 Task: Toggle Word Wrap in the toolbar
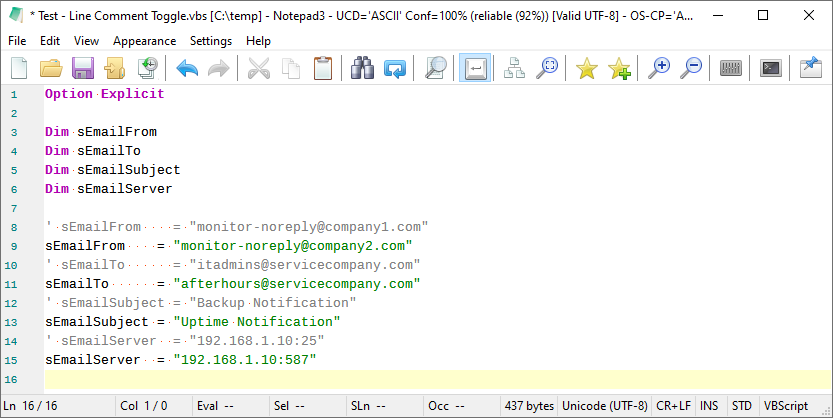tap(475, 69)
